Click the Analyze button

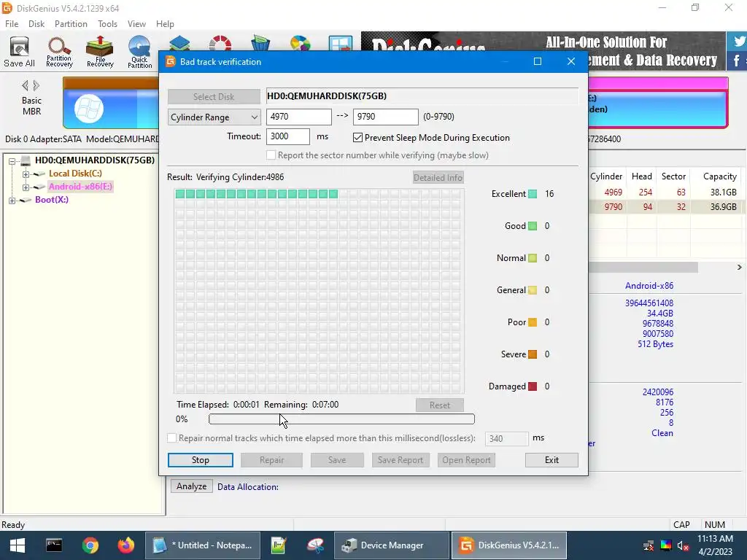[192, 486]
